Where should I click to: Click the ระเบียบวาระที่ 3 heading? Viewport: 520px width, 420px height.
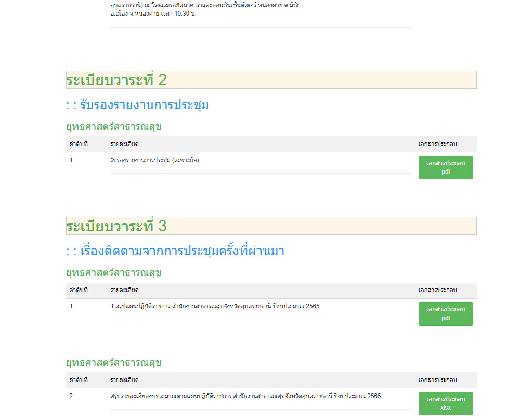tap(116, 226)
